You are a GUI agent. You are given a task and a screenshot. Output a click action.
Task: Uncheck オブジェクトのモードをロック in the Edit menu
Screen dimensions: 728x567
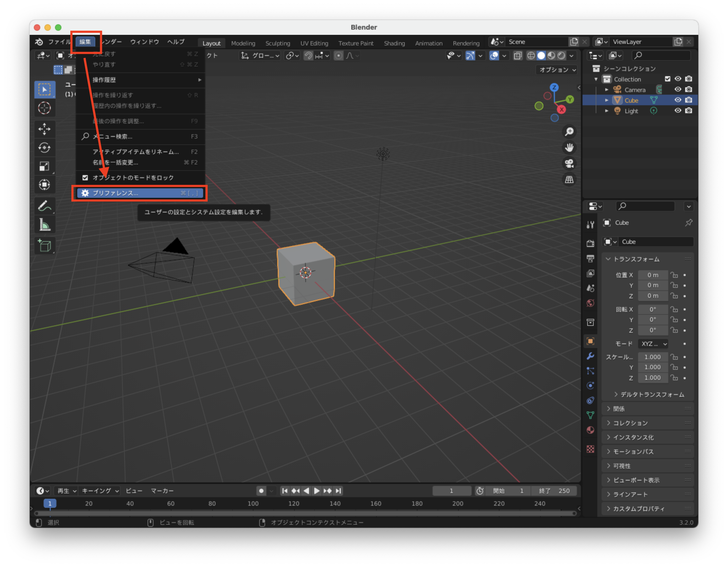85,178
